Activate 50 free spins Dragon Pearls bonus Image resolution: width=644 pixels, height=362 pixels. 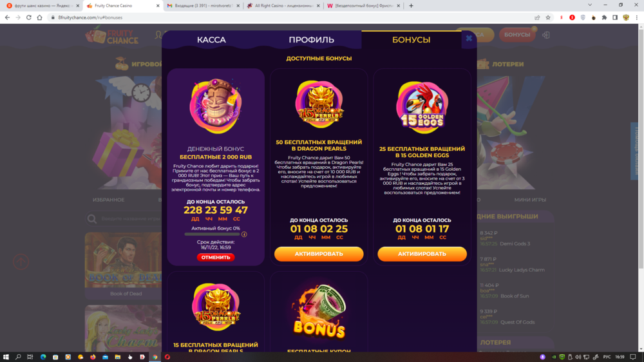coord(319,254)
